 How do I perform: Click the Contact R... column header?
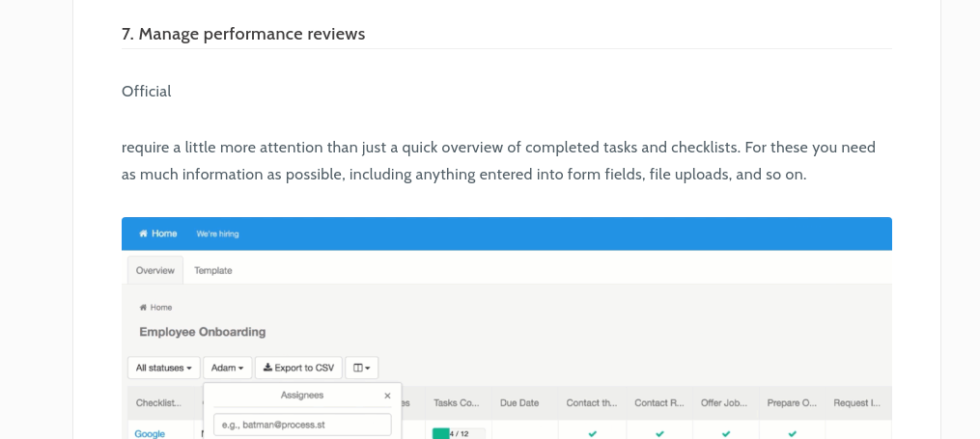coord(659,402)
